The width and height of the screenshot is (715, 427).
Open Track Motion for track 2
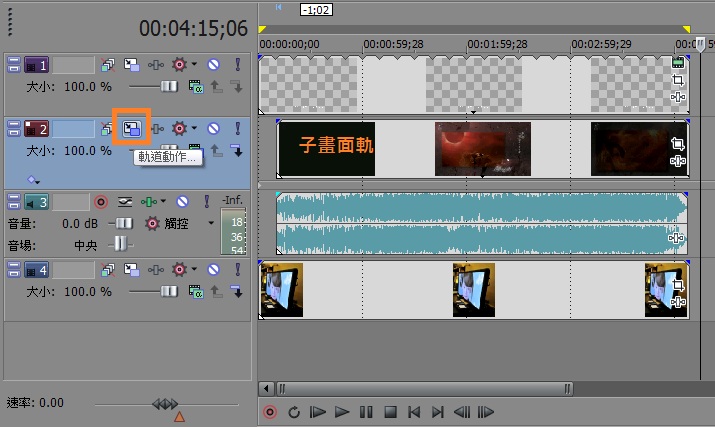(x=132, y=129)
